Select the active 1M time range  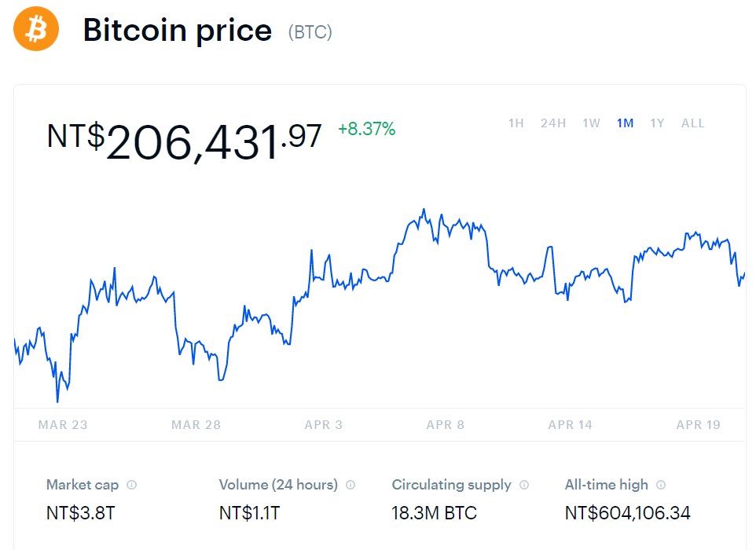click(x=625, y=123)
